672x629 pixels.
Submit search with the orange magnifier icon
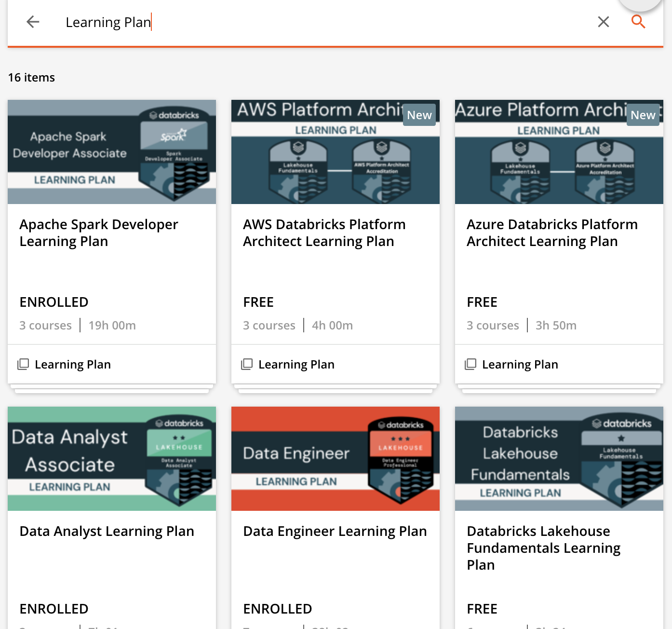pyautogui.click(x=638, y=22)
